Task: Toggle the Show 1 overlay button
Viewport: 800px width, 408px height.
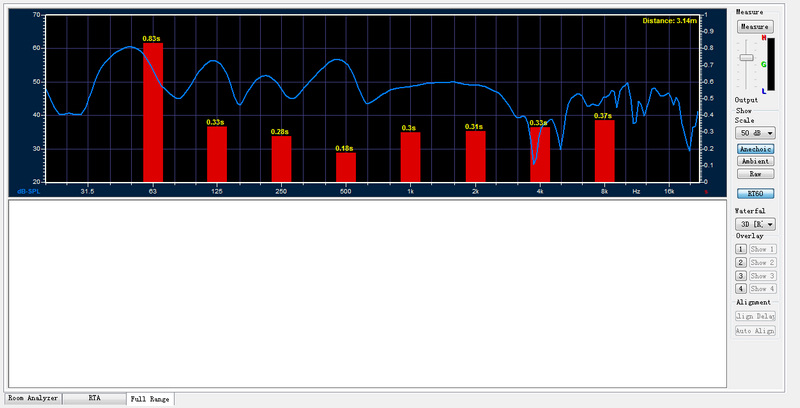Action: coord(762,249)
